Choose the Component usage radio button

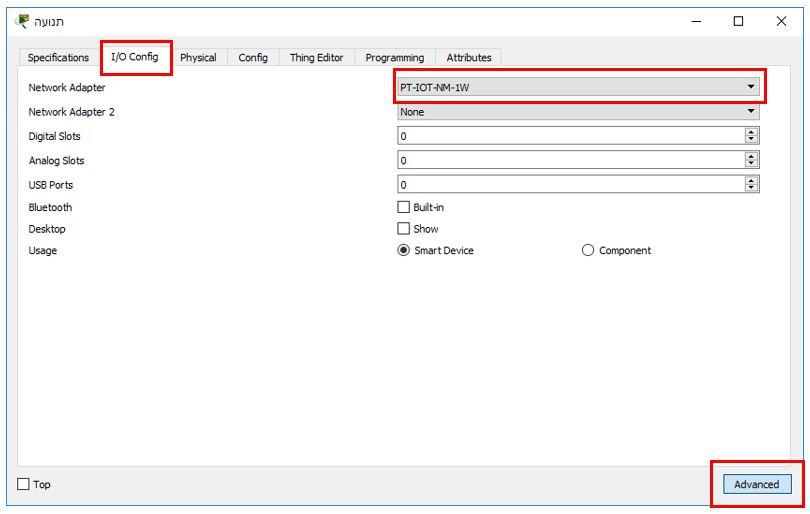tap(588, 251)
